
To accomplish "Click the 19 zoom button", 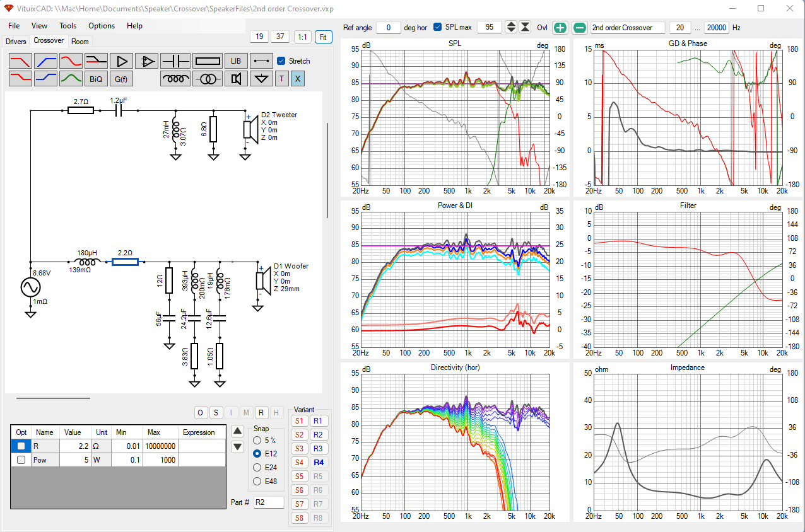I will pyautogui.click(x=259, y=37).
